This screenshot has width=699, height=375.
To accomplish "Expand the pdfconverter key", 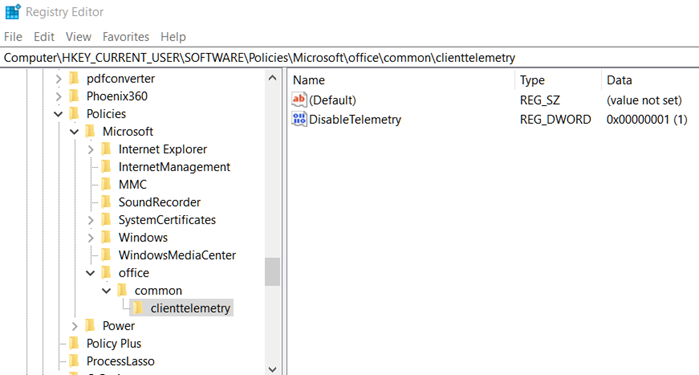I will pos(58,79).
